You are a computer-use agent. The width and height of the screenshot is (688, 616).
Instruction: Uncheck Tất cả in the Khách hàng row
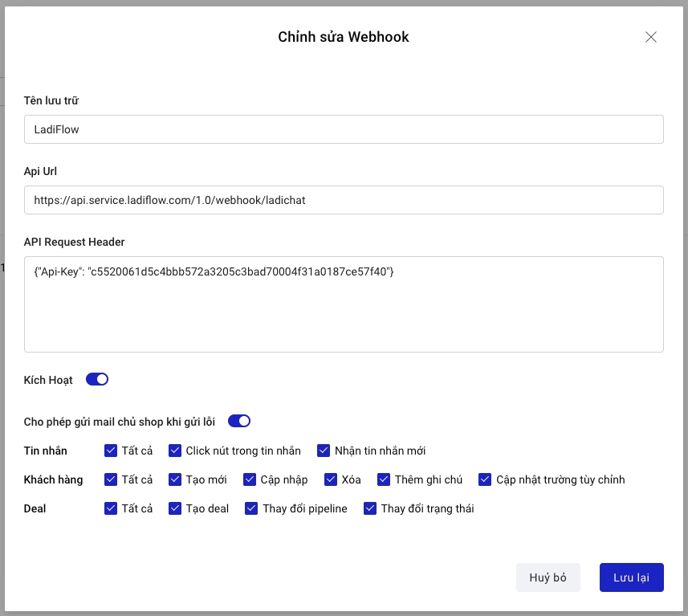coord(111,479)
